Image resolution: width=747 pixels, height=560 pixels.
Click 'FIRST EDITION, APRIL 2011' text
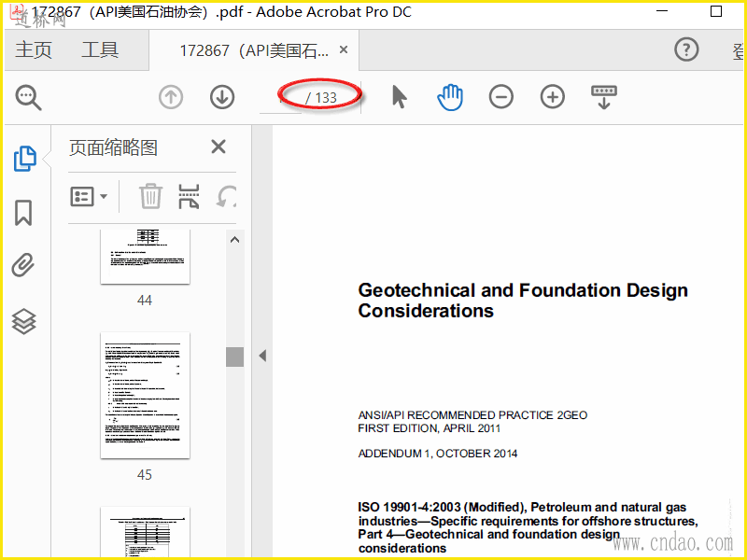[x=430, y=428]
